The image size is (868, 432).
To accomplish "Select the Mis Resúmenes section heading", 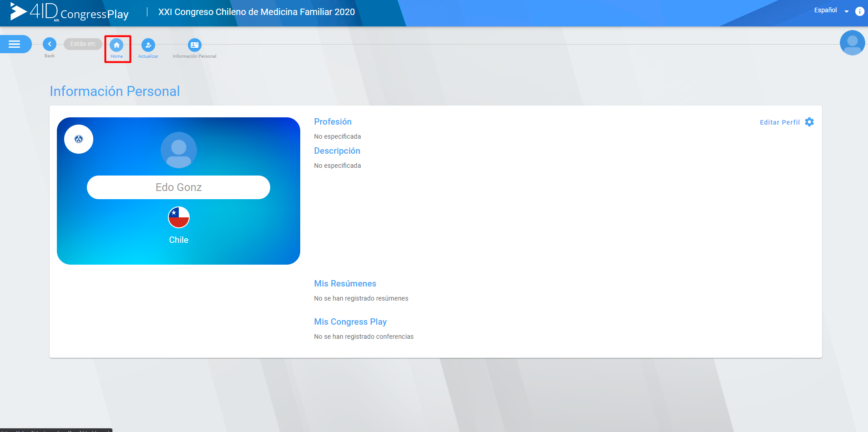I will (x=345, y=283).
